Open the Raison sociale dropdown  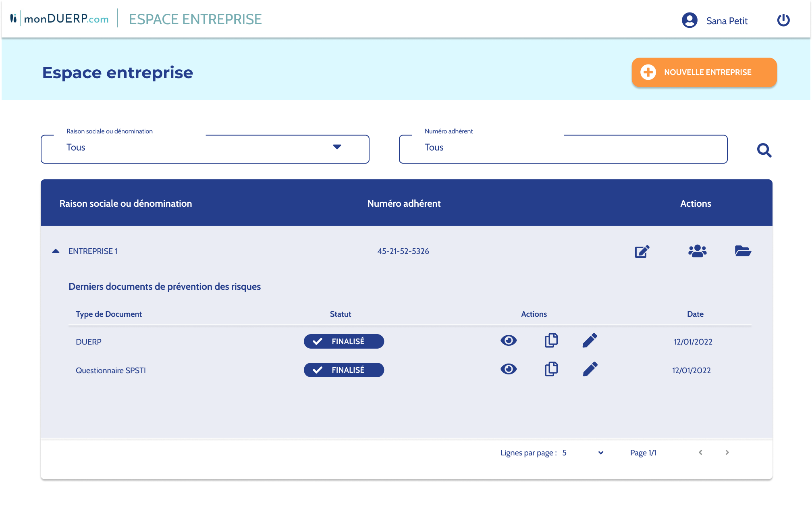click(205, 149)
